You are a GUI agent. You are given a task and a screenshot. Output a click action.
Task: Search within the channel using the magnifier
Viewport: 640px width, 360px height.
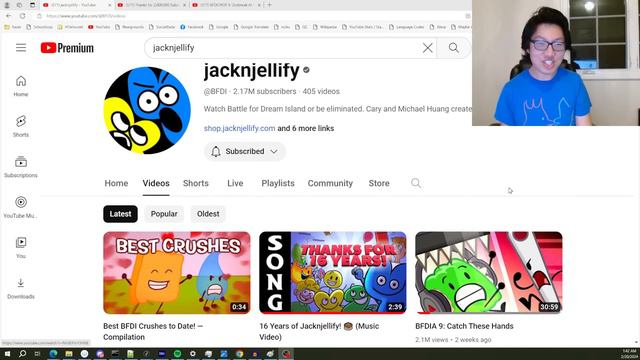pyautogui.click(x=416, y=183)
